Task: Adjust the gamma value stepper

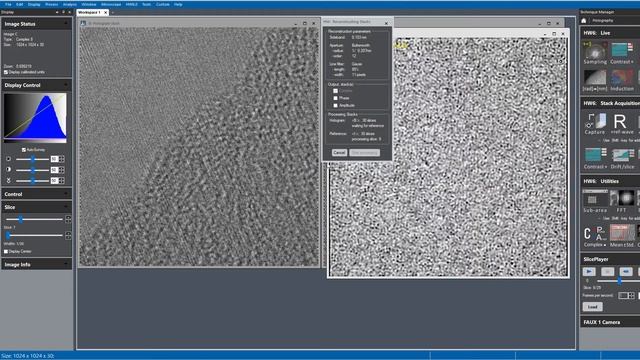Action: point(62,180)
